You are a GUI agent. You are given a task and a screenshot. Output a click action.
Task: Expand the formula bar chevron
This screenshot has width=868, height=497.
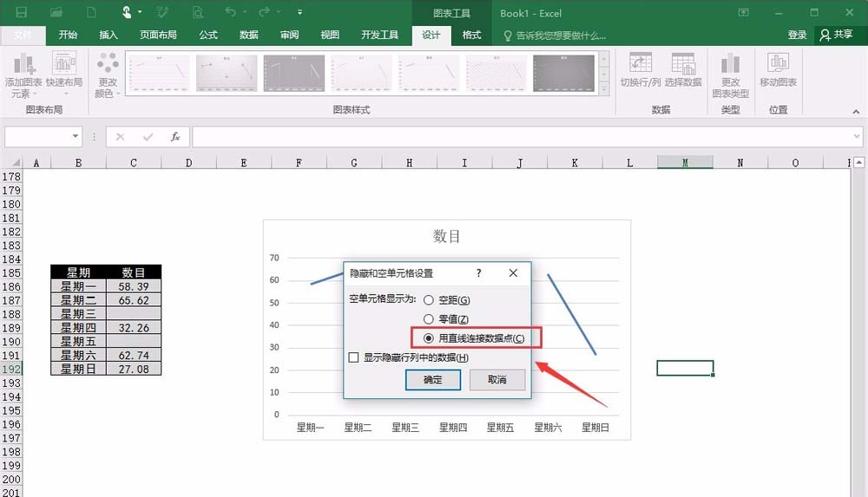[x=857, y=136]
